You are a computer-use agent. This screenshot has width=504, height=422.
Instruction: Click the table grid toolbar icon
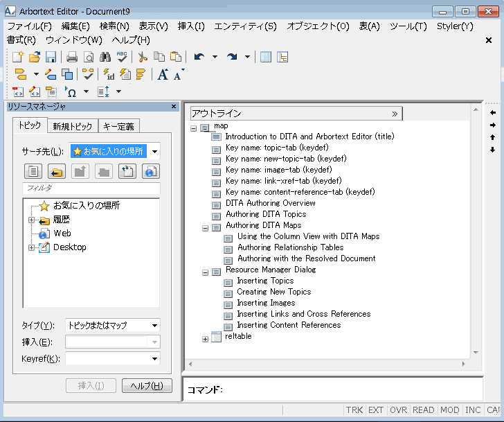(x=266, y=57)
